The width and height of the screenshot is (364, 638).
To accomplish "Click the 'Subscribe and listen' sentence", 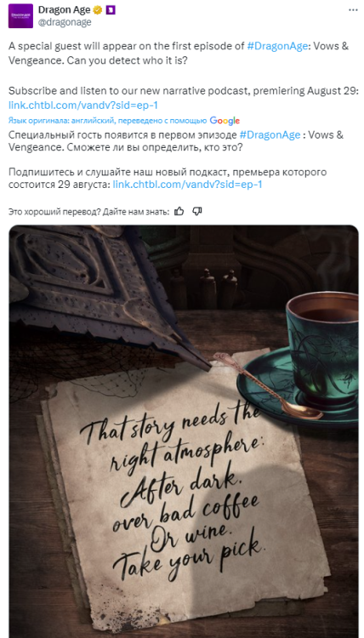I will click(x=184, y=91).
